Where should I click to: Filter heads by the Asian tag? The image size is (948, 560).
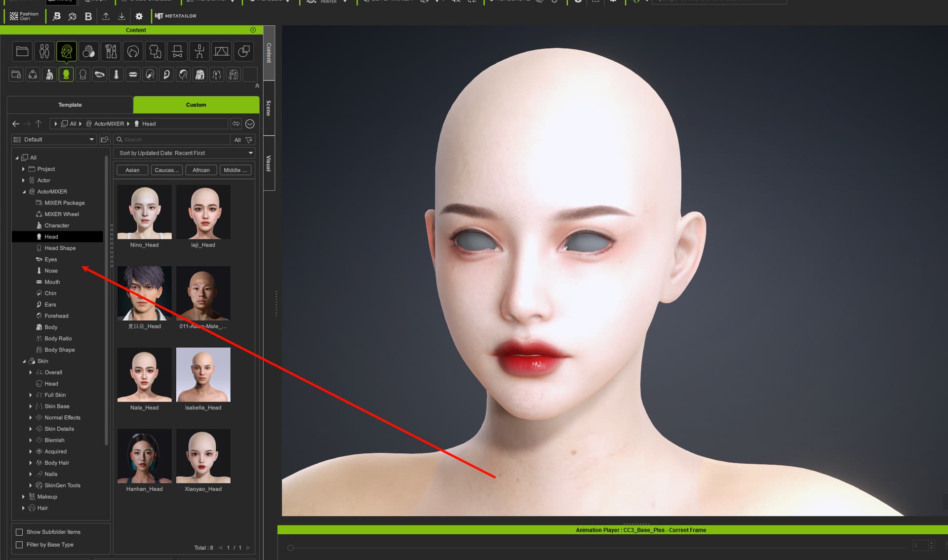click(132, 170)
